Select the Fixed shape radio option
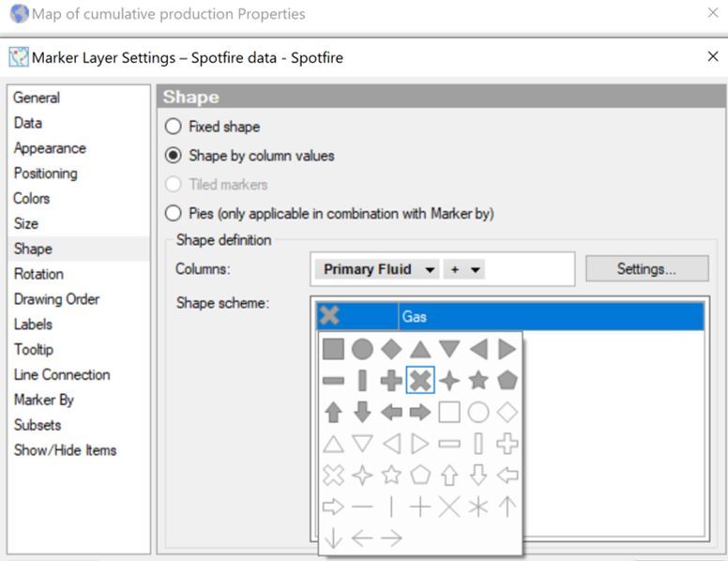The image size is (728, 561). coord(174,127)
